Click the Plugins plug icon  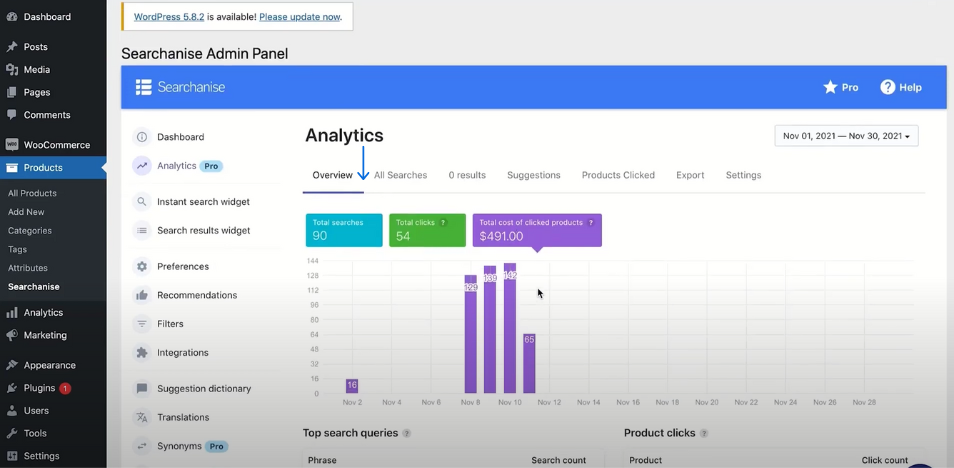12,388
